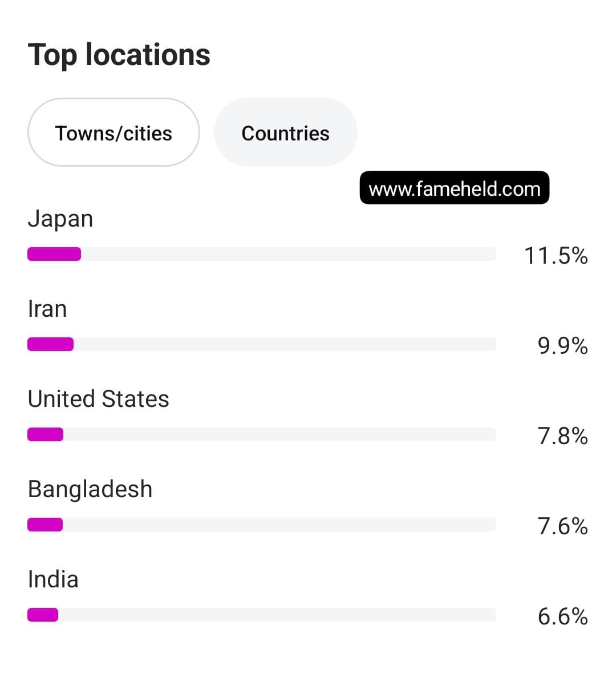Click the 7.8% value for United States
The height and width of the screenshot is (677, 616).
[562, 436]
